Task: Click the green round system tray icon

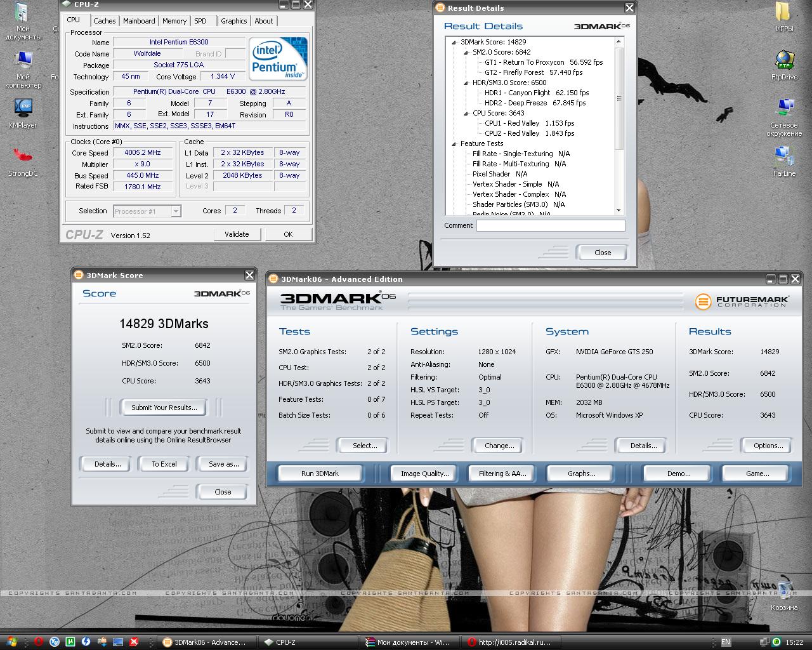Action: 775,642
